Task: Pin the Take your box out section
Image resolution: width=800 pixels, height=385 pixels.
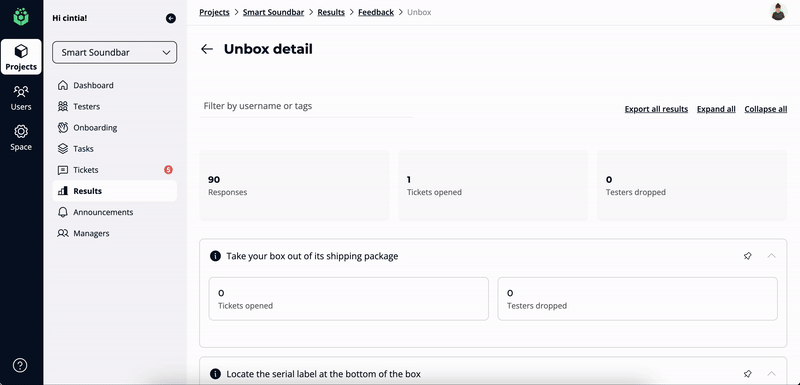Action: [x=747, y=256]
